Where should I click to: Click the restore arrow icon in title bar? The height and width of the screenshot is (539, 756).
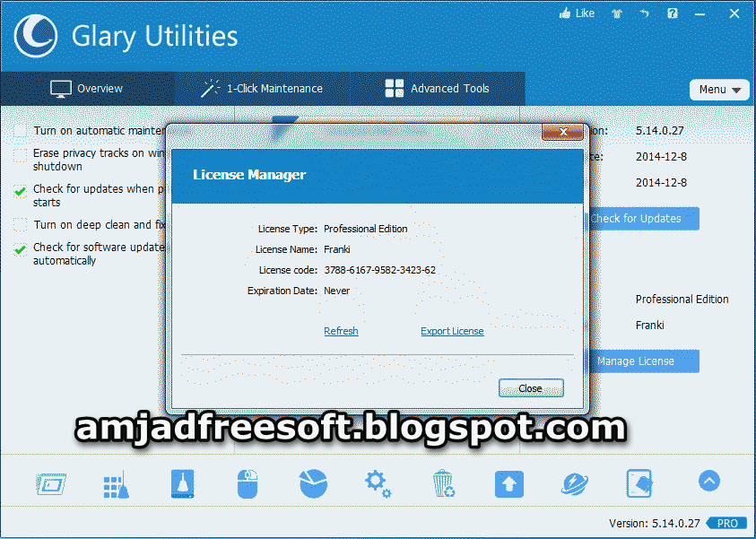point(645,14)
